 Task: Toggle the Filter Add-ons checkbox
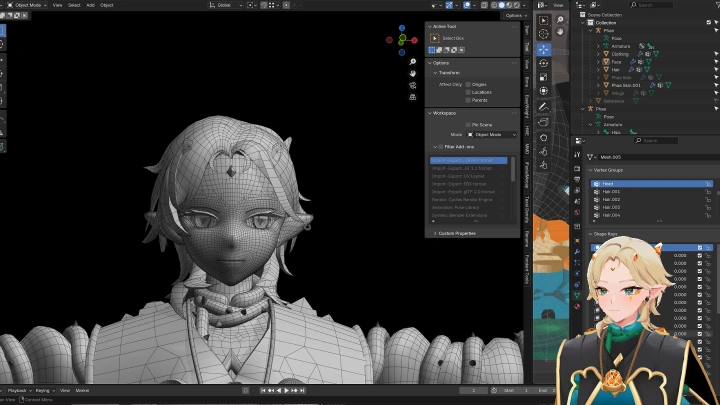click(x=441, y=147)
